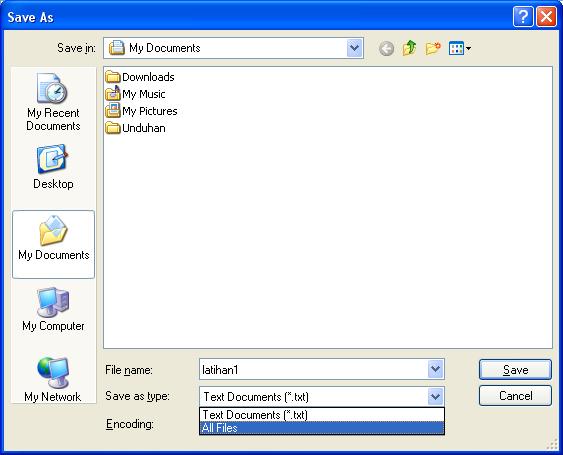Select the Downloads folder icon
Screen dimensions: 563x455
coord(113,77)
